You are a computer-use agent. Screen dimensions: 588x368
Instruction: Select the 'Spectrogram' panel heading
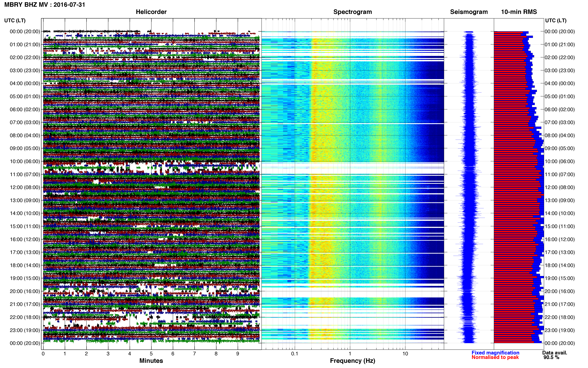click(352, 12)
